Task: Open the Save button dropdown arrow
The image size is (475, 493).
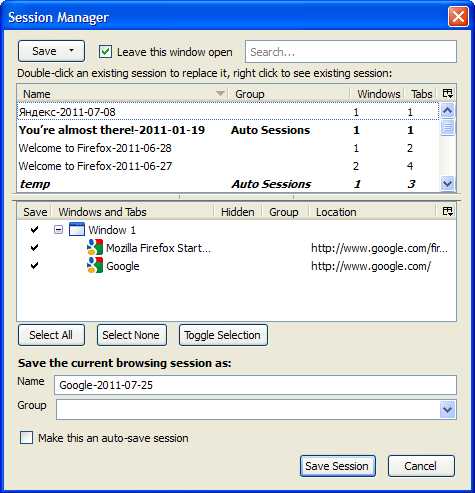Action: 71,51
